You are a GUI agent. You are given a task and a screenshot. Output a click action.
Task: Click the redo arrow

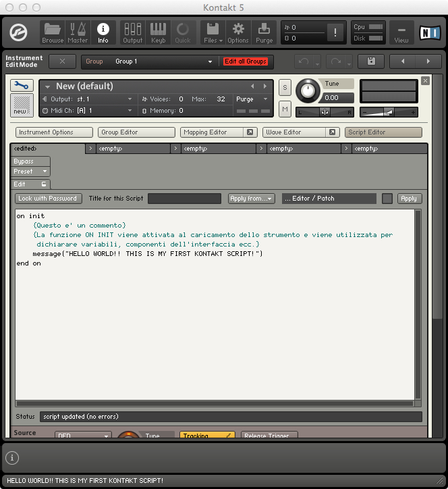coord(335,61)
